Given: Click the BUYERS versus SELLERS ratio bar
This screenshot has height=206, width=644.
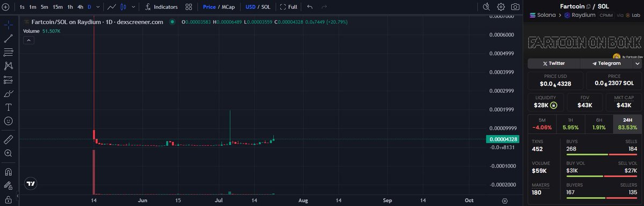Looking at the screenshot, I should [x=602, y=197].
